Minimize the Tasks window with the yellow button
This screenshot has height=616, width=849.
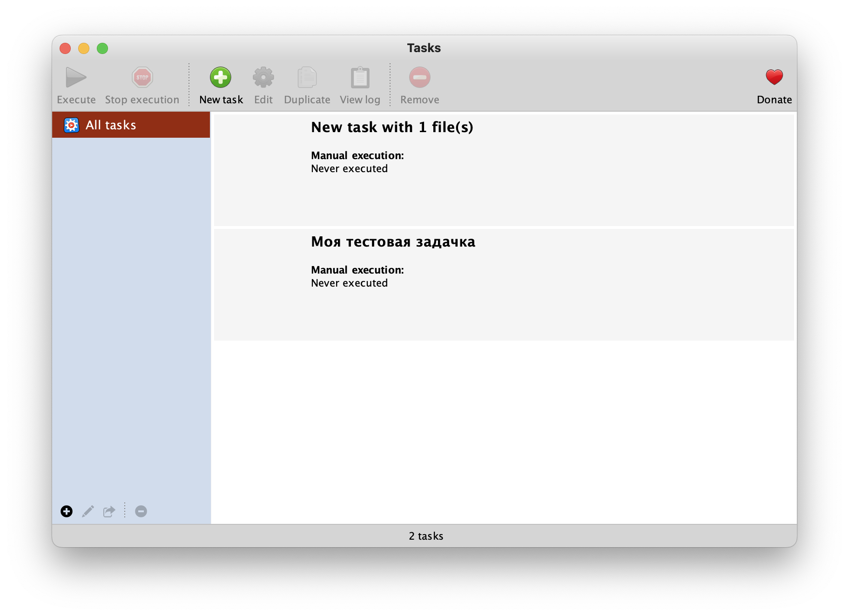tap(84, 48)
